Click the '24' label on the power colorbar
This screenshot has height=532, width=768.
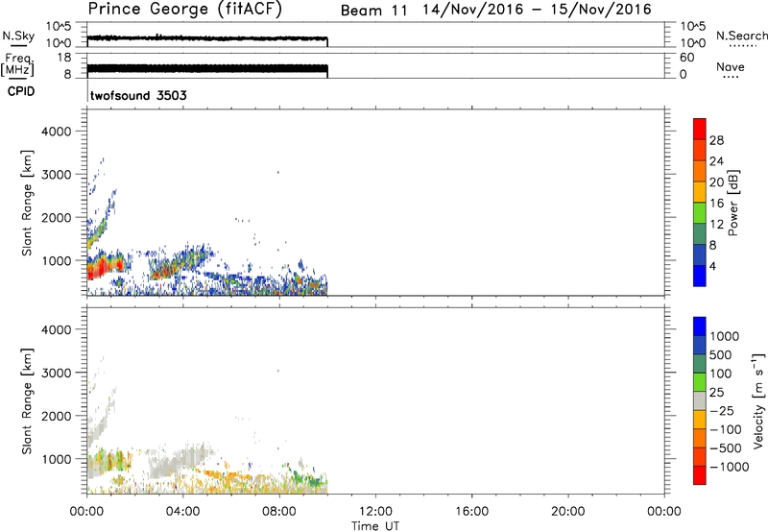coord(716,161)
